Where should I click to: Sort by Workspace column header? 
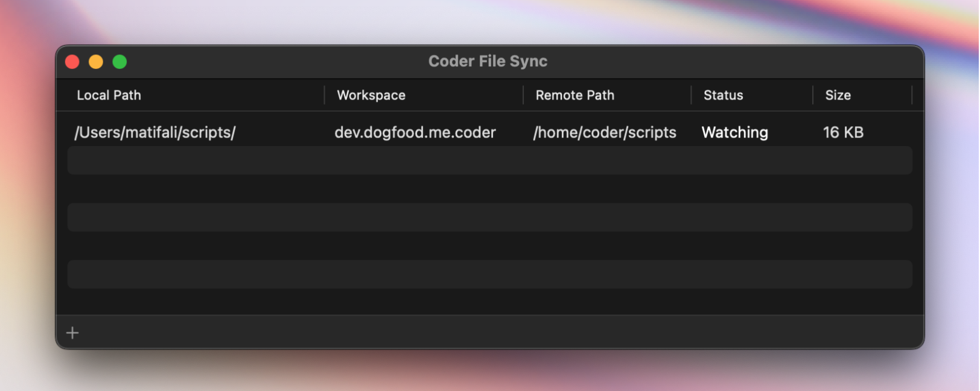pos(371,95)
